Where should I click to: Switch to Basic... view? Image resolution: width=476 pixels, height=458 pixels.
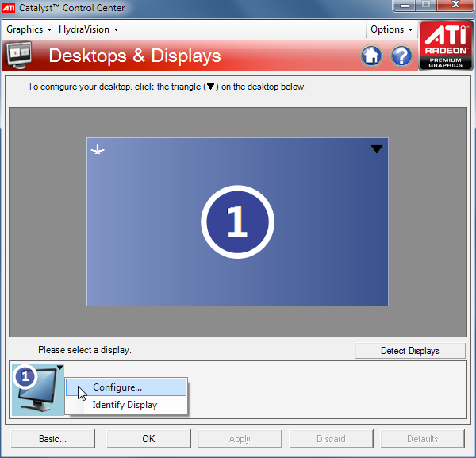pos(52,439)
